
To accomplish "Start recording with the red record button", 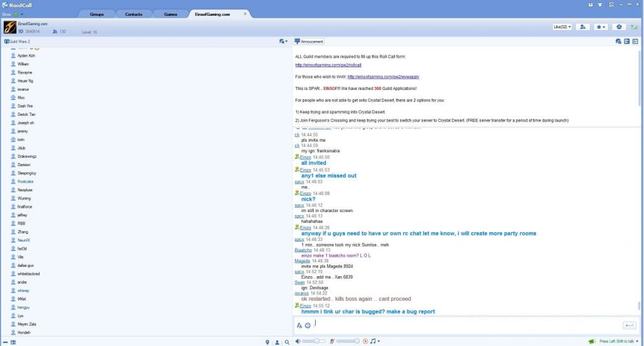I will (365, 341).
